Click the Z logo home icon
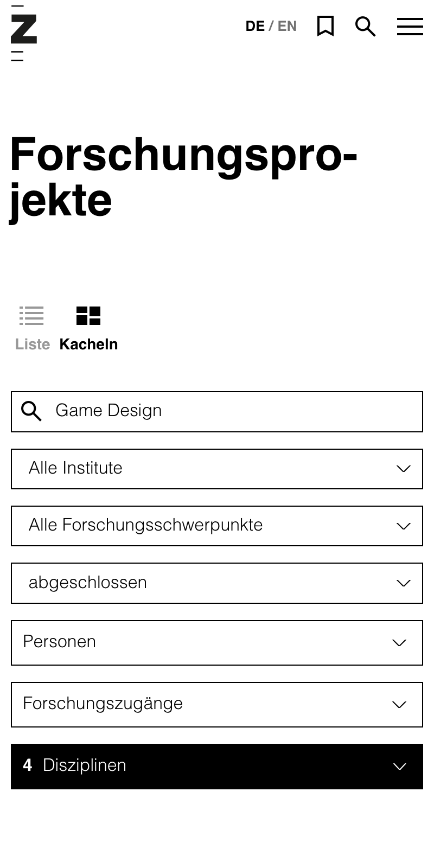The height and width of the screenshot is (868, 434). (24, 33)
